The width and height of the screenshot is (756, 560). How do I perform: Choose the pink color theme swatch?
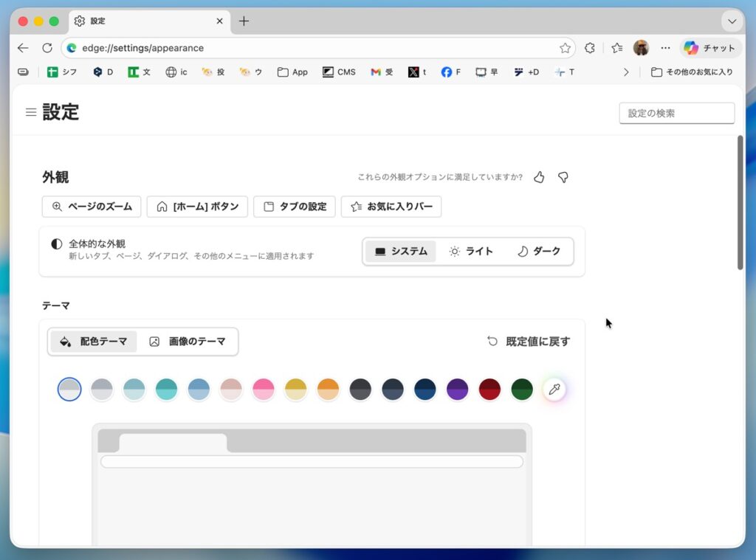click(264, 389)
